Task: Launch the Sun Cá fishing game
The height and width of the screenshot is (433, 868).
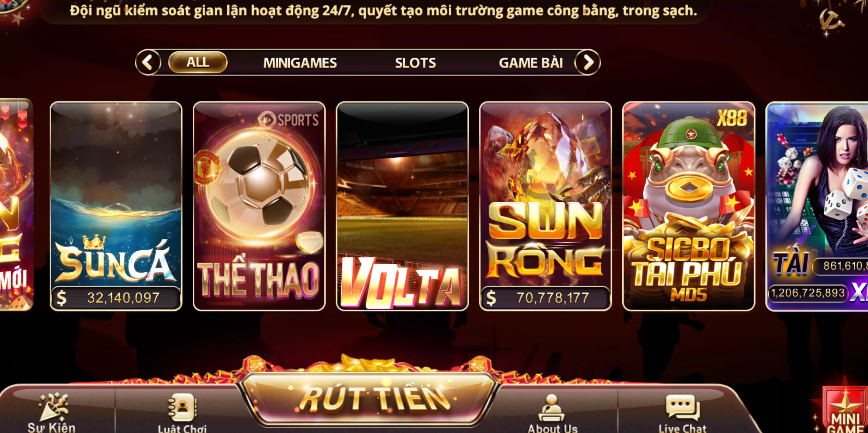Action: [x=116, y=206]
